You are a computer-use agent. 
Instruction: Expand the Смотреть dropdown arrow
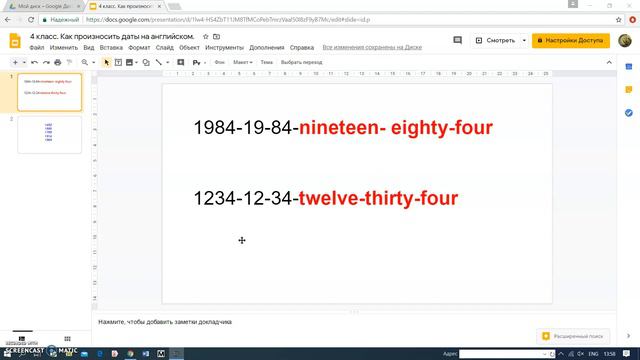(524, 40)
